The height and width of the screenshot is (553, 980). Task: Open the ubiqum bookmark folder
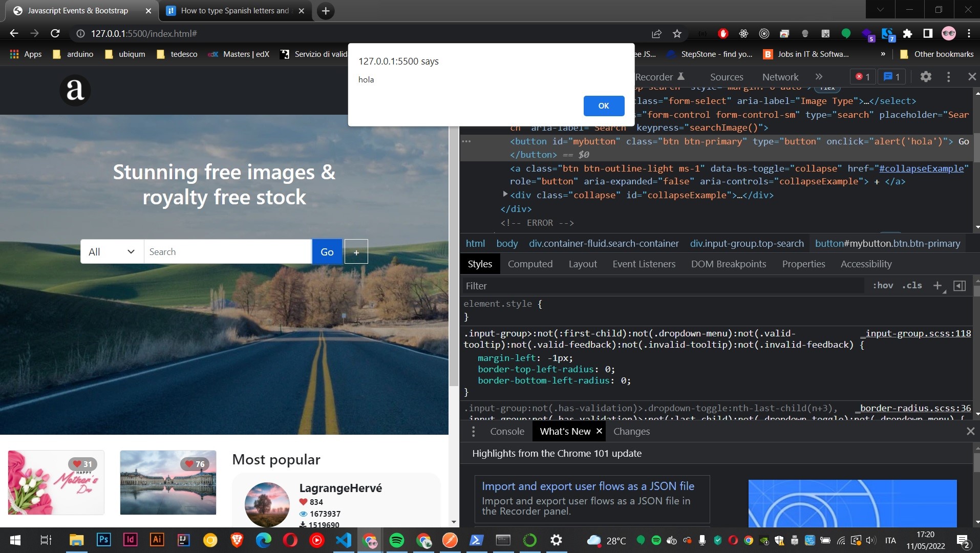pos(125,54)
